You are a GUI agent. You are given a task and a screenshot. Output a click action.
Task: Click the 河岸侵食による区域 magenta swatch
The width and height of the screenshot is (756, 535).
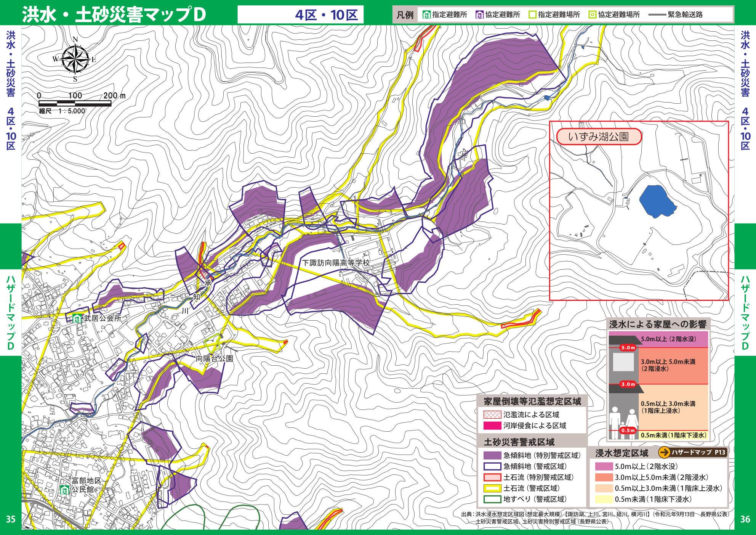[492, 426]
